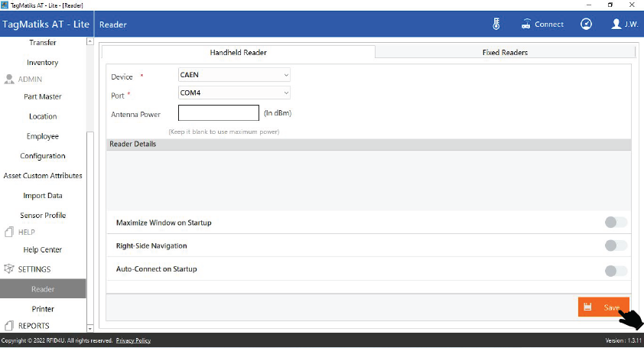Switch to the Fixed Readers tab
The height and width of the screenshot is (348, 644).
coord(505,53)
